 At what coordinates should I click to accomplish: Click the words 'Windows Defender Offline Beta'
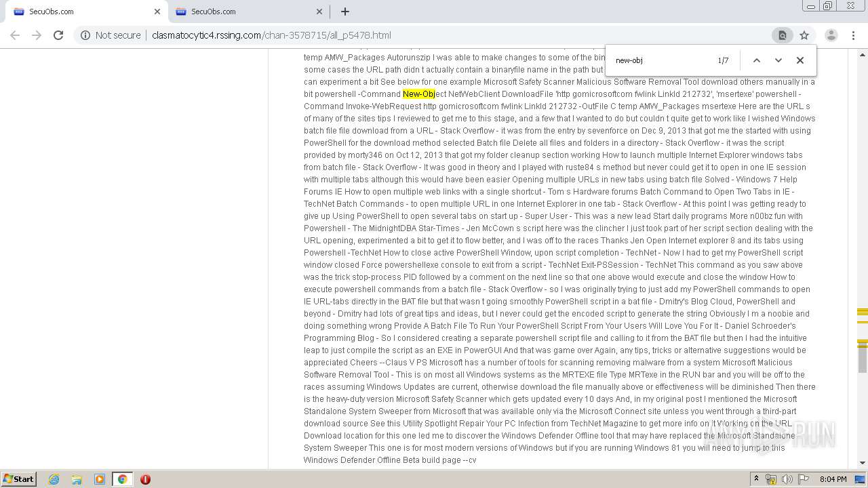(x=358, y=460)
